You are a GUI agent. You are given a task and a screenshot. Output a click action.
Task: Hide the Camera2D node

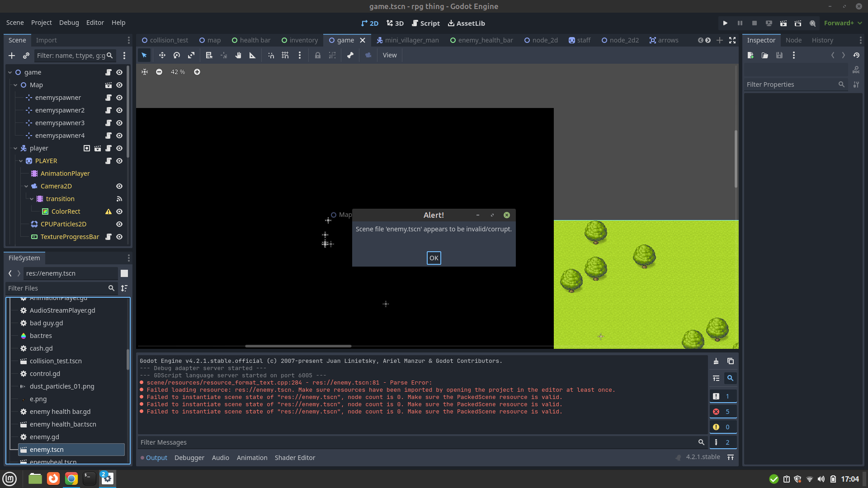coord(119,186)
